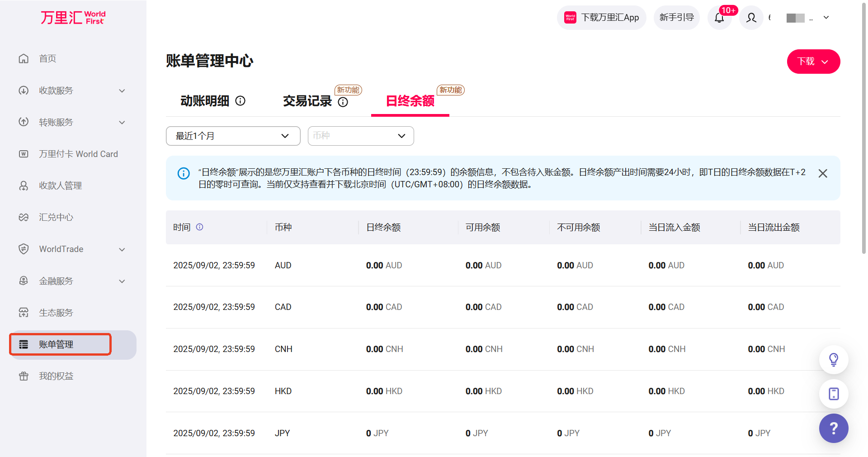Expand the WorldTrade sidebar menu
The image size is (868, 457).
(x=72, y=249)
